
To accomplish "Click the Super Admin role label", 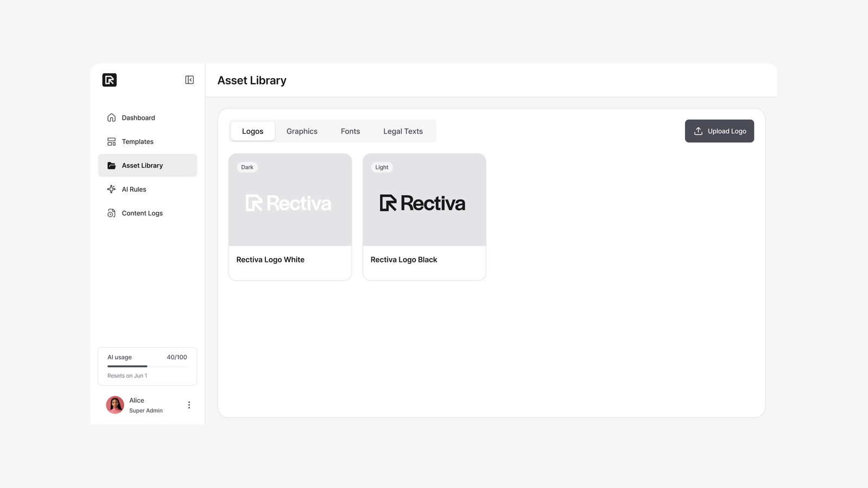I will tap(146, 410).
